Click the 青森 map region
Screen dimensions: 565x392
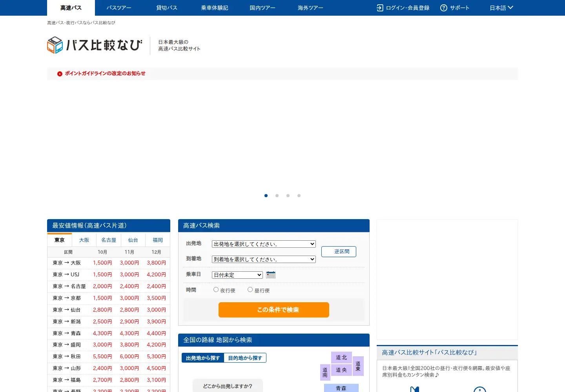341,388
